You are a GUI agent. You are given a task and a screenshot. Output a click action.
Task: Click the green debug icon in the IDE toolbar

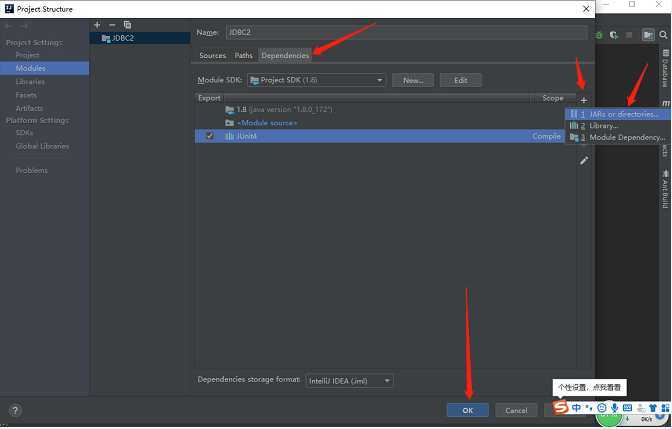599,35
